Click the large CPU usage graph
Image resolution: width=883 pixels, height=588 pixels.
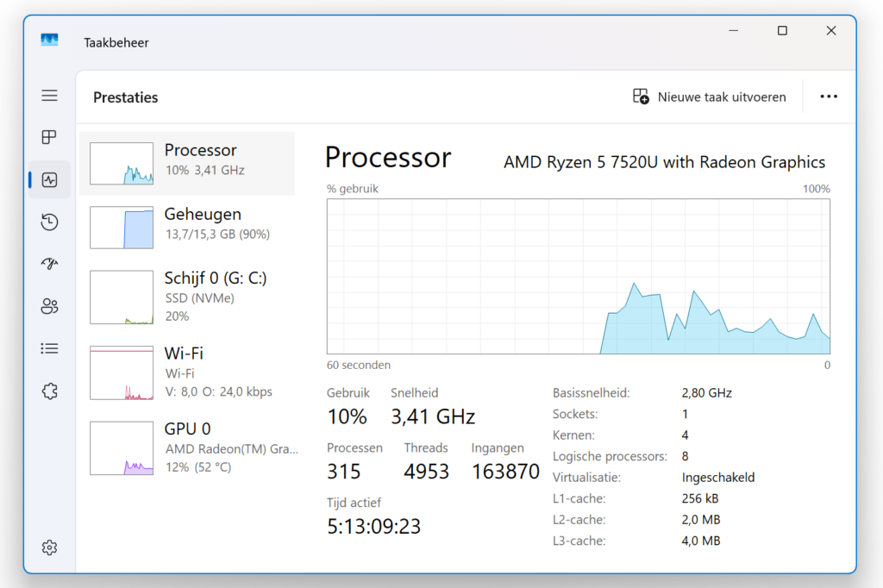tap(579, 277)
